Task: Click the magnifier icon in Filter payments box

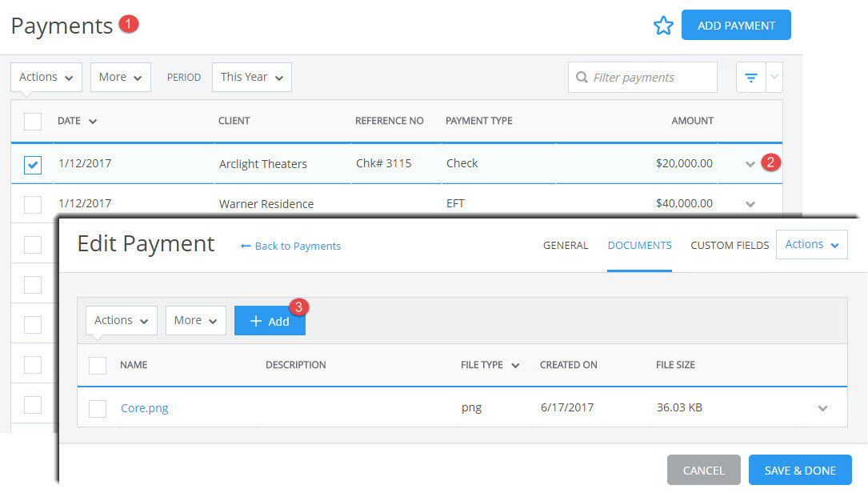Action: 582,77
